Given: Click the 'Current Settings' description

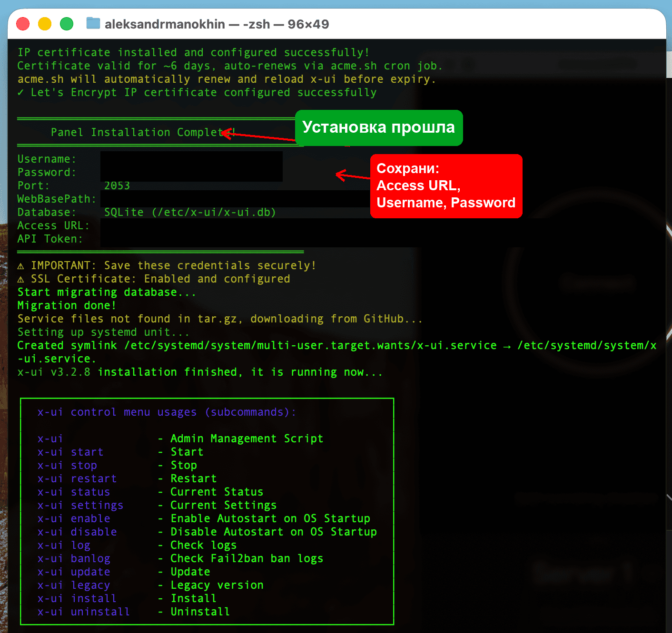Looking at the screenshot, I should [x=223, y=505].
